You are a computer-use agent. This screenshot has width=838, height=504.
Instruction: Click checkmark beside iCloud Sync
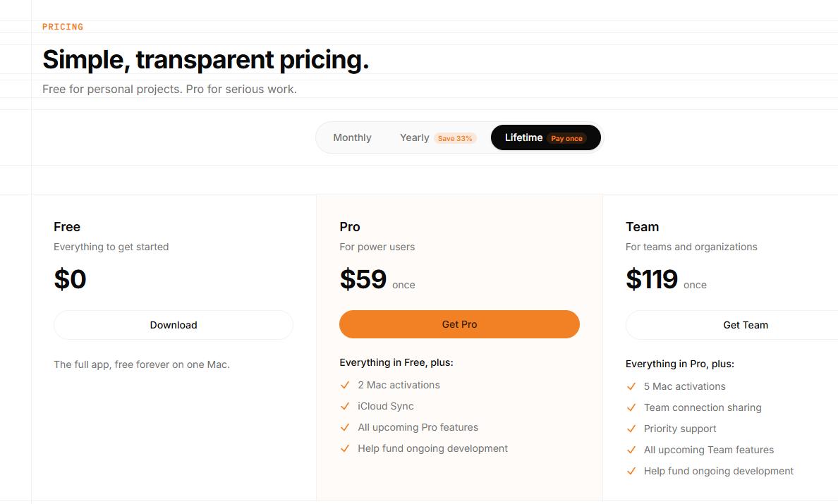pyautogui.click(x=345, y=406)
